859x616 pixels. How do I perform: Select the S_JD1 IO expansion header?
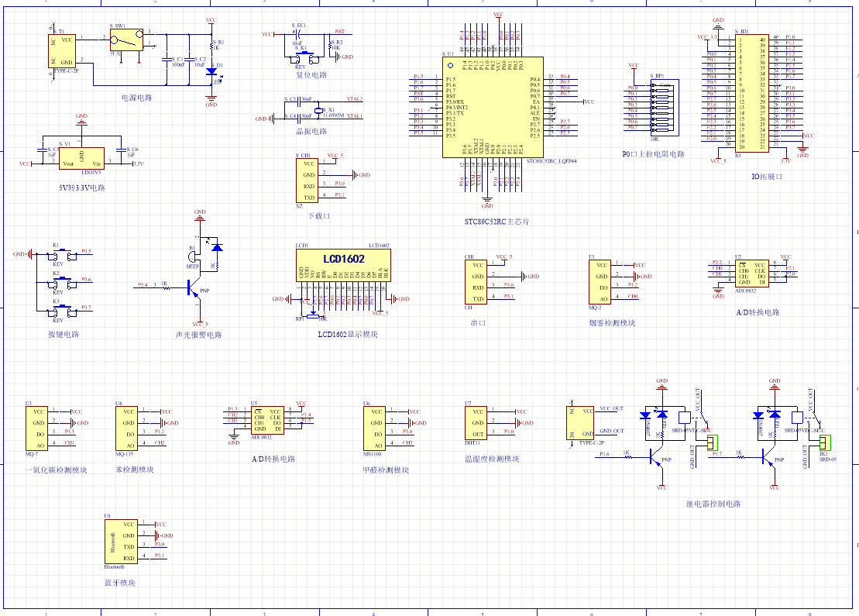(x=751, y=92)
